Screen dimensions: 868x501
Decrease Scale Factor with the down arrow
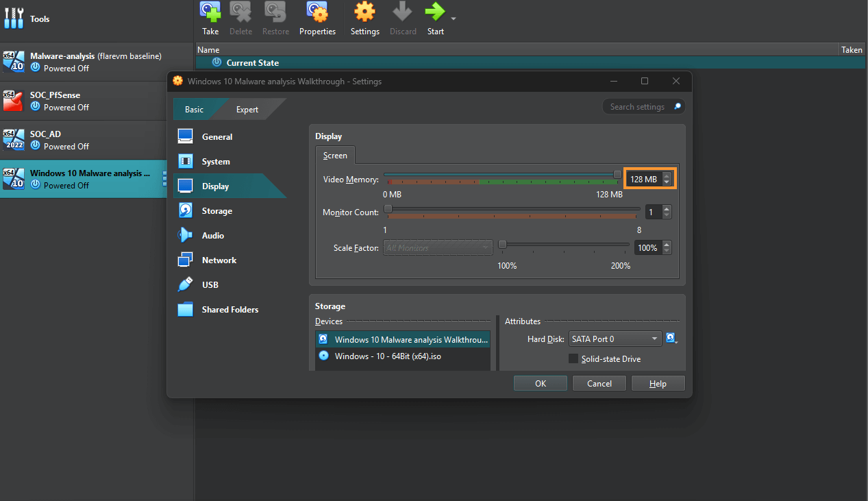point(667,252)
